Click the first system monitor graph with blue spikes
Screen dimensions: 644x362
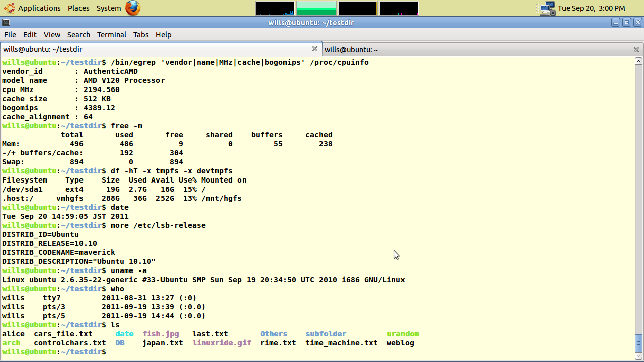point(275,8)
